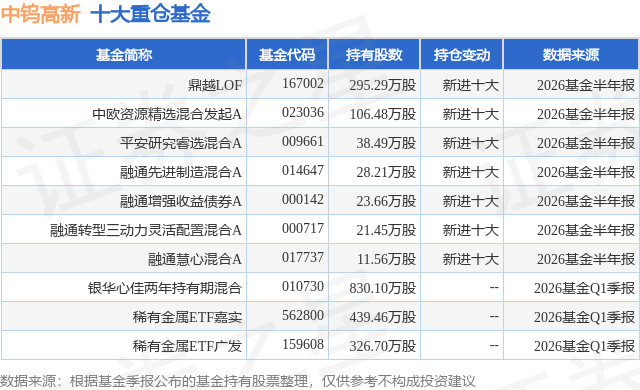Screen dimensions: 640x390
Task: Select 融通转型三动力灵活配置混合A row name
Action: [x=146, y=230]
